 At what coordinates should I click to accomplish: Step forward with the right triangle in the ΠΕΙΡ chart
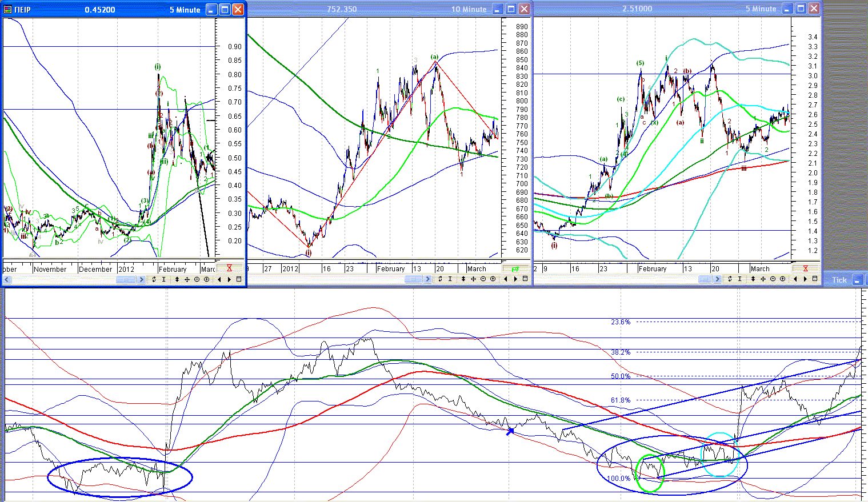point(229,279)
